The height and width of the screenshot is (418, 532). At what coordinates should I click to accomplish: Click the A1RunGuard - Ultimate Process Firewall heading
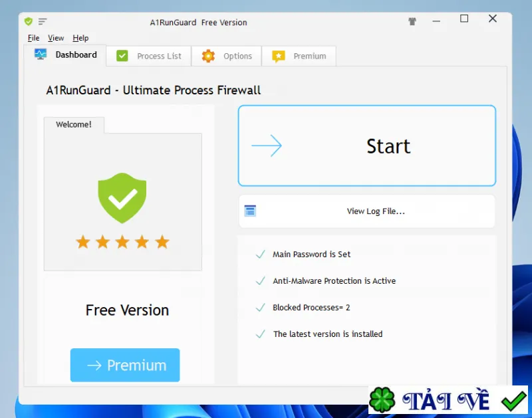tap(154, 90)
